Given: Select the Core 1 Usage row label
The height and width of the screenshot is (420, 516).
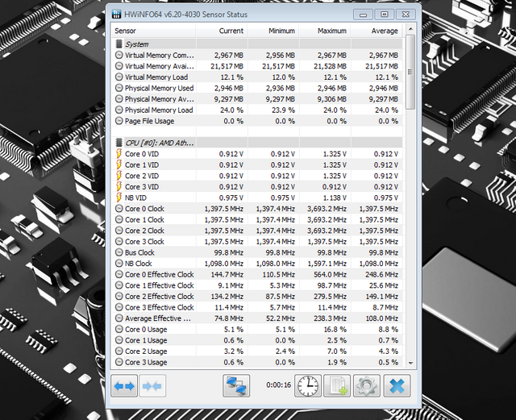Looking at the screenshot, I should (x=146, y=340).
